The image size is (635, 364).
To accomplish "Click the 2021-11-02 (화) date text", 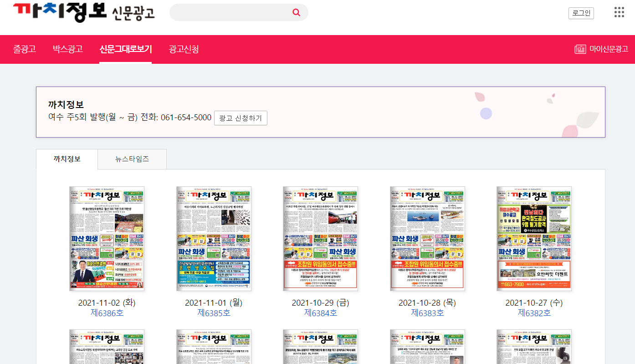I will coord(107,303).
